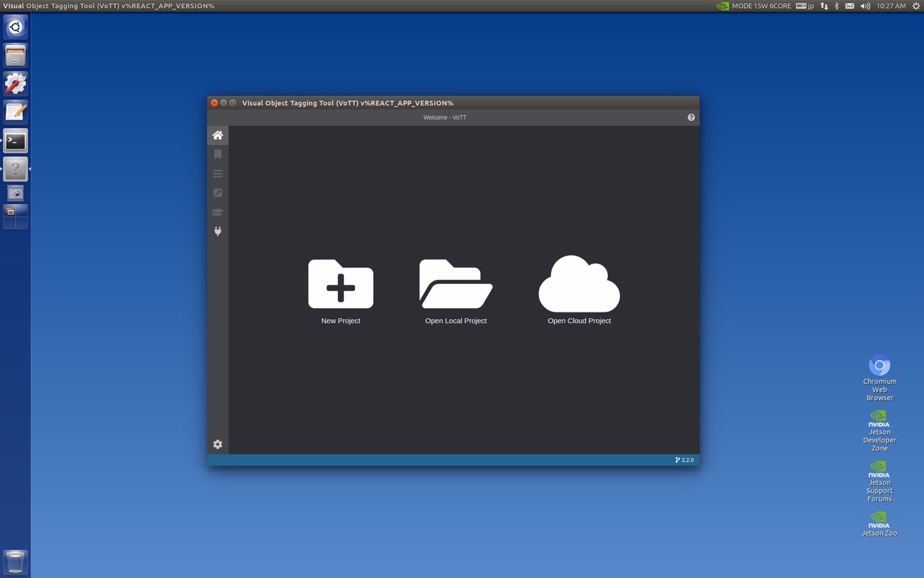The width and height of the screenshot is (924, 578).
Task: Open System Settings wrench launcher icon
Action: (15, 84)
